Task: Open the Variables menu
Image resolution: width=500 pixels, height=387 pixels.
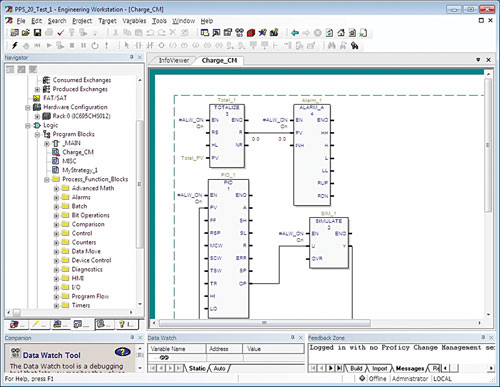Action: [x=134, y=21]
